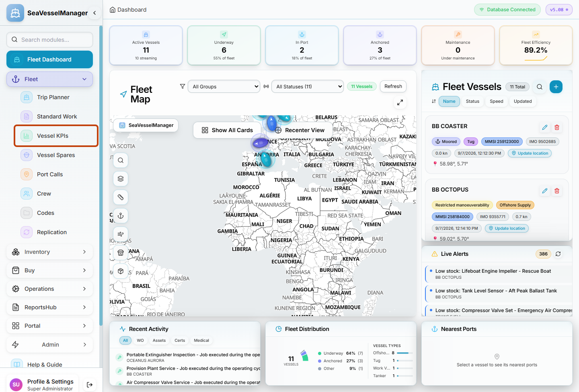Click the box-shaped map tool
This screenshot has width=579, height=392.
pyautogui.click(x=121, y=271)
